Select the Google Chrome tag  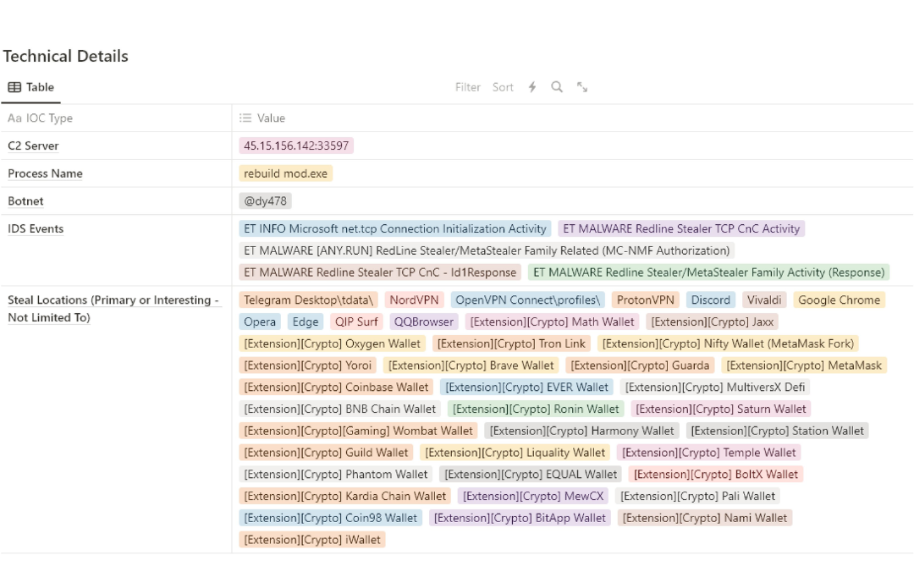tap(839, 299)
